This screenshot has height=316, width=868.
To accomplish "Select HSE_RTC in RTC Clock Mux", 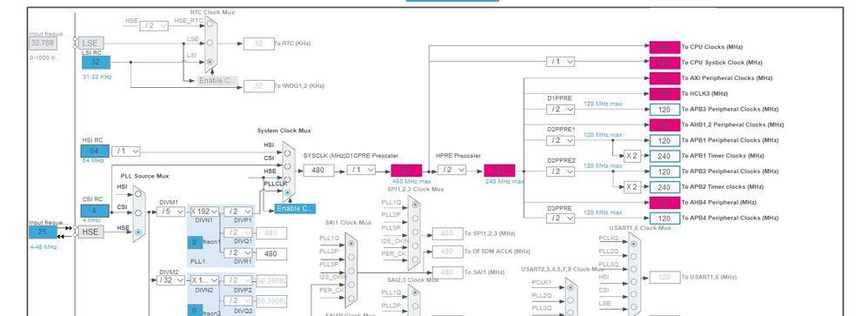I will point(210,24).
